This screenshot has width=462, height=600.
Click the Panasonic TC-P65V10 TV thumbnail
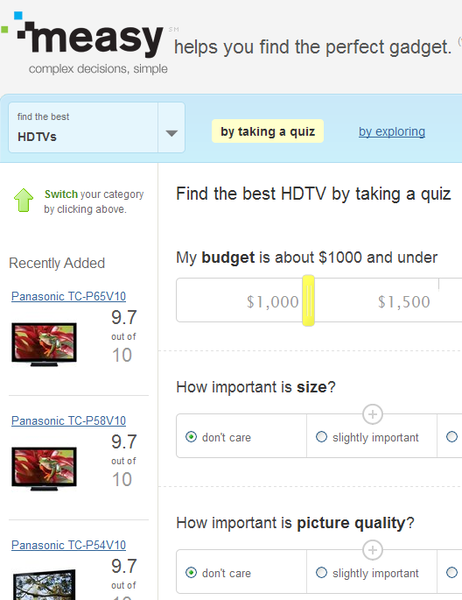pos(44,344)
